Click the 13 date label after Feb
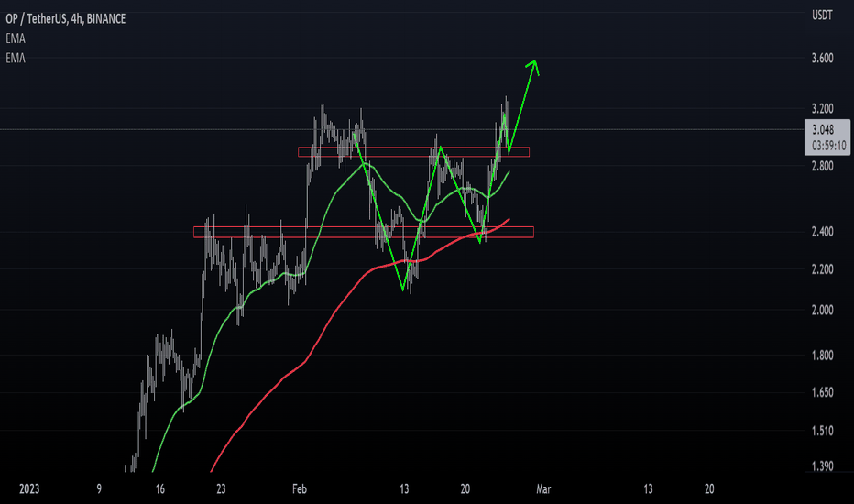 click(x=404, y=488)
